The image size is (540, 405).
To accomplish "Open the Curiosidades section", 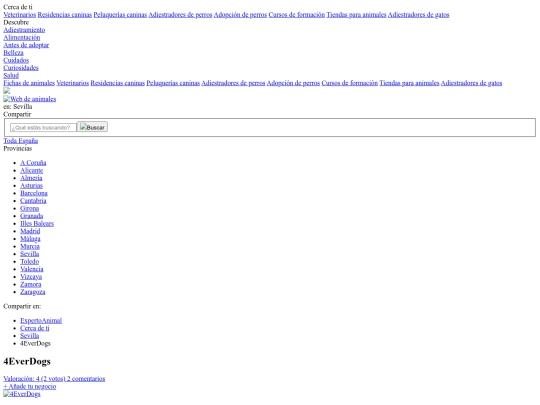I will [21, 68].
